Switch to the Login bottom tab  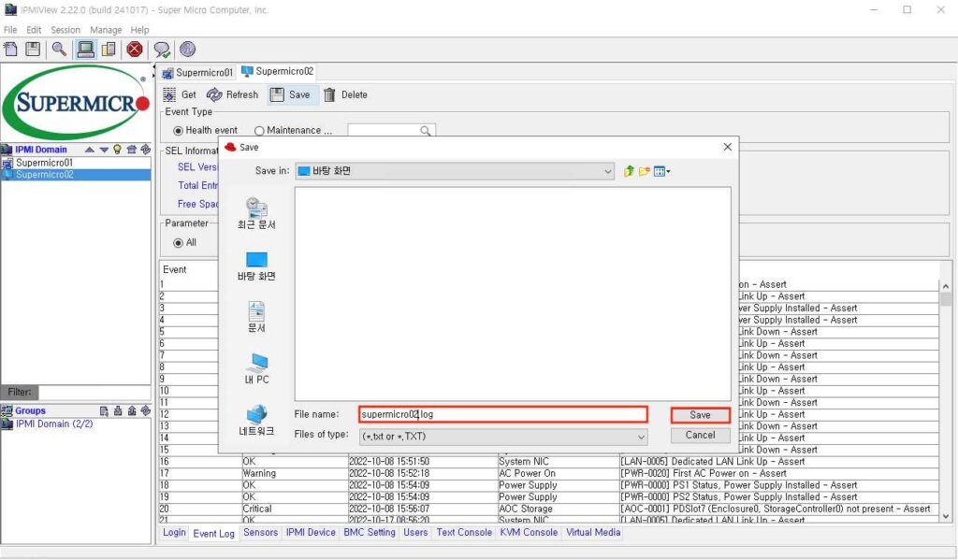click(x=174, y=533)
